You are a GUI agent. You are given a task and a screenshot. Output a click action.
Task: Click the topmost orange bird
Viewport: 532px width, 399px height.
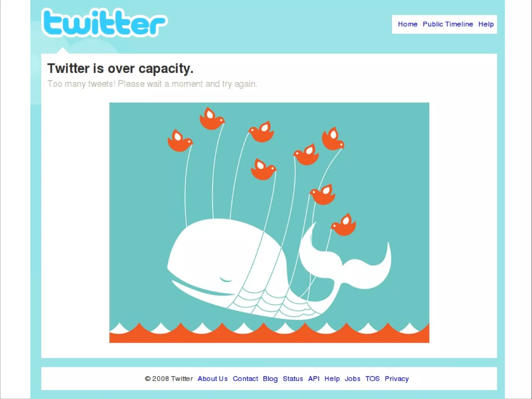pos(212,118)
